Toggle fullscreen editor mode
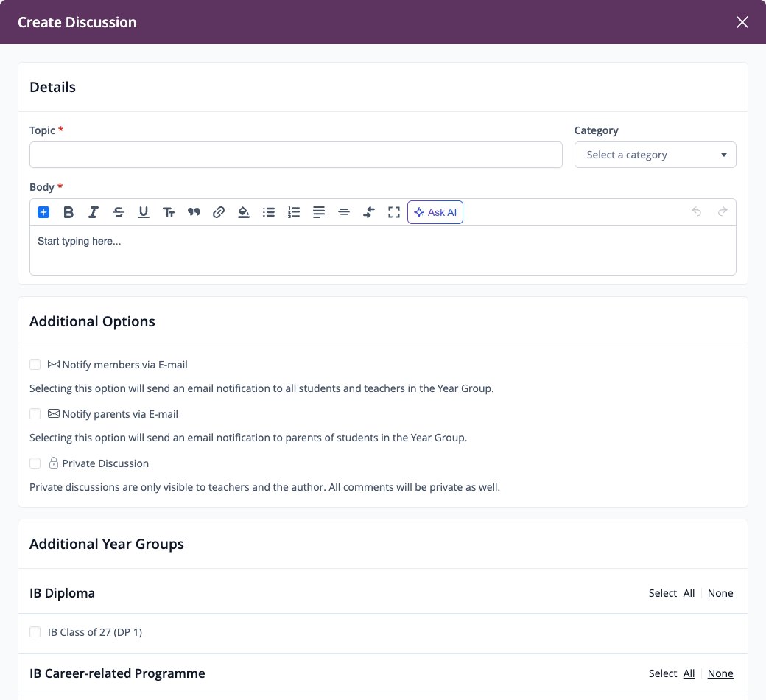This screenshot has height=700, width=766. [394, 212]
